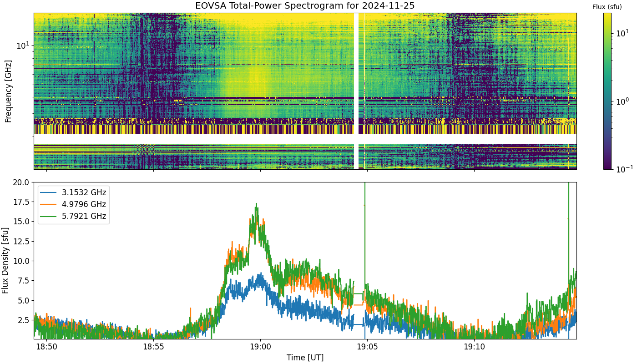Viewport: 637px width, 364px height.
Task: Click the flux colorbar
Action: pyautogui.click(x=607, y=91)
